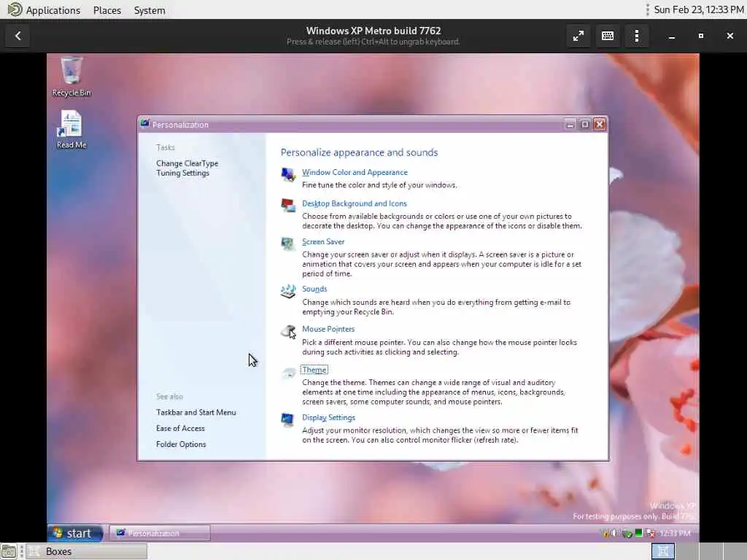Viewport: 747px width, 560px height.
Task: Open the Boxes keyboard shortcuts icon
Action: pyautogui.click(x=608, y=36)
